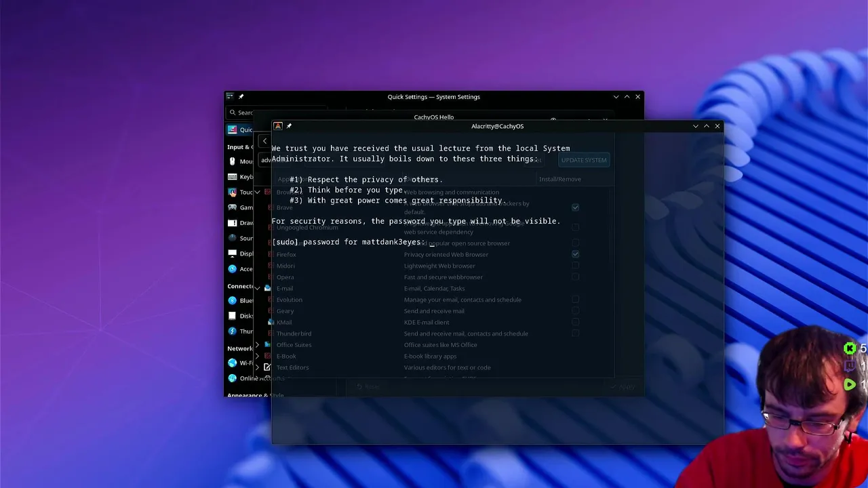Viewport: 868px width, 488px height.
Task: Click 'Input &' section heading in System Settings sidebar
Action: [239, 146]
